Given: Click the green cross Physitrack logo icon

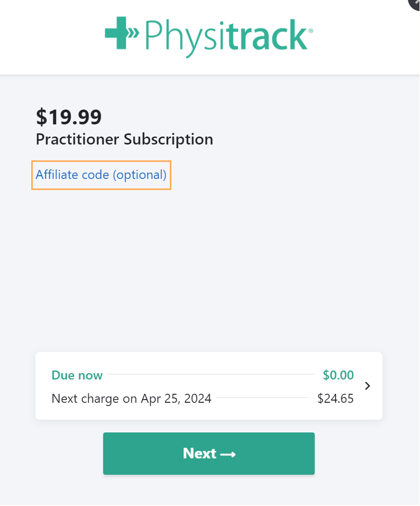Looking at the screenshot, I should click(117, 33).
